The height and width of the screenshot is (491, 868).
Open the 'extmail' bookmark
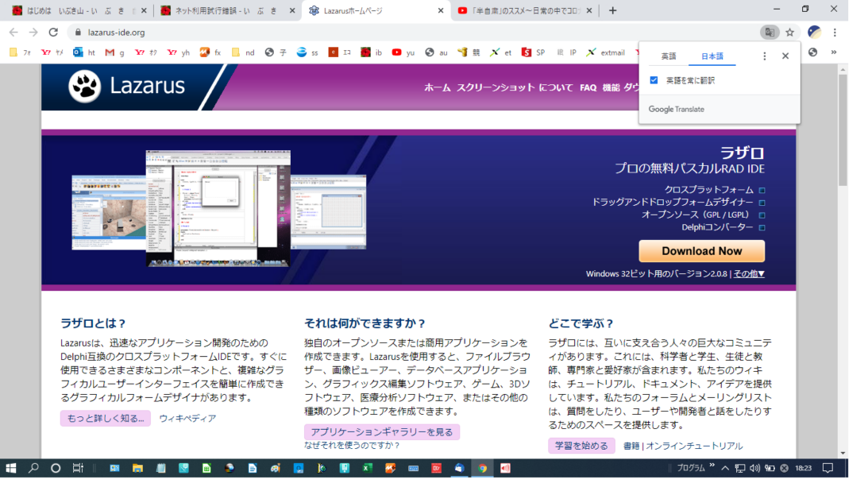pos(606,52)
